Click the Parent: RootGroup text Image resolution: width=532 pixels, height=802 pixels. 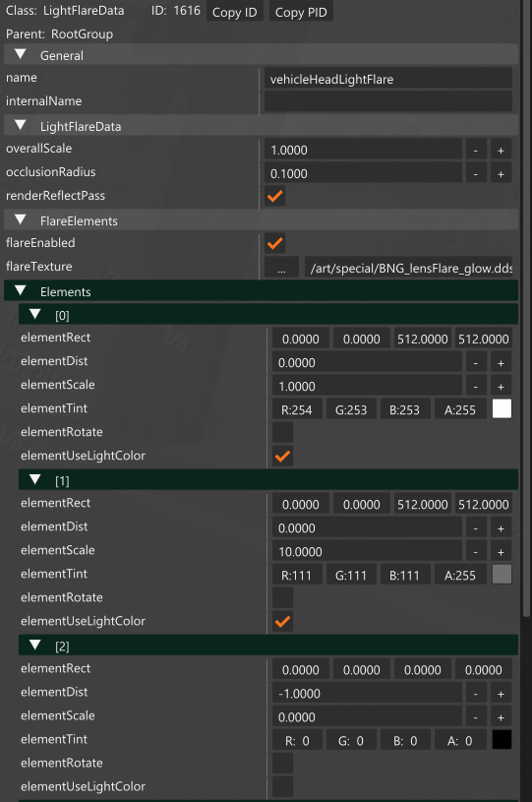59,34
